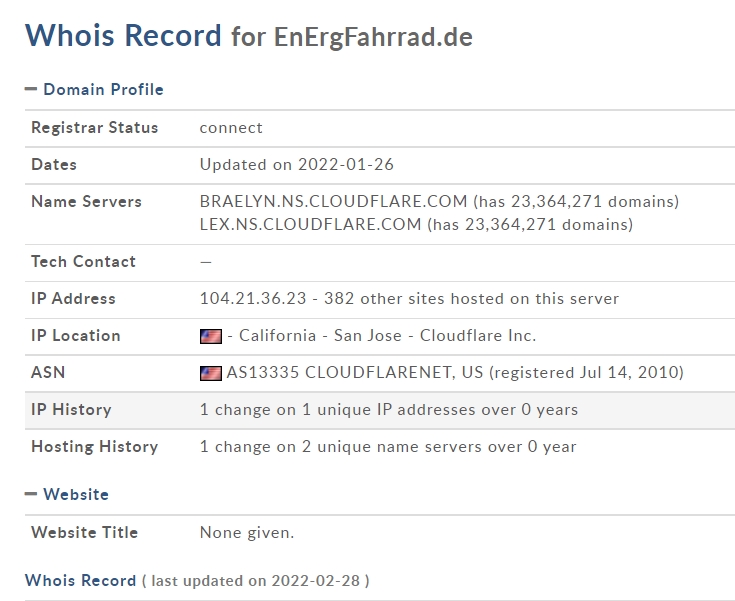
Task: Click the Website Title None given text
Action: 247,533
